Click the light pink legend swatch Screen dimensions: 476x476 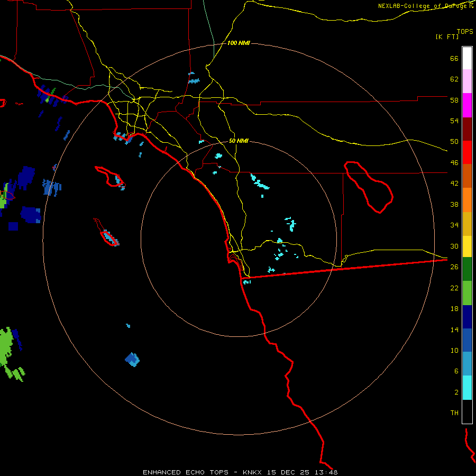pos(467,81)
